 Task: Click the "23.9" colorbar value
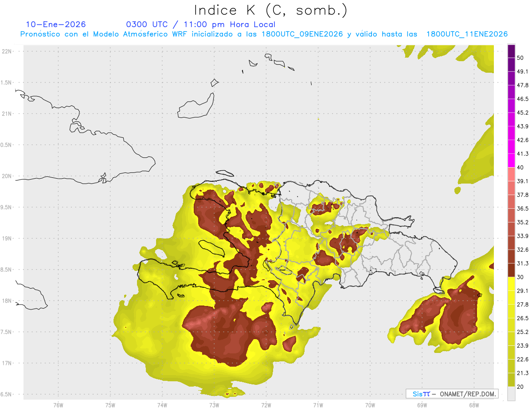(x=523, y=346)
